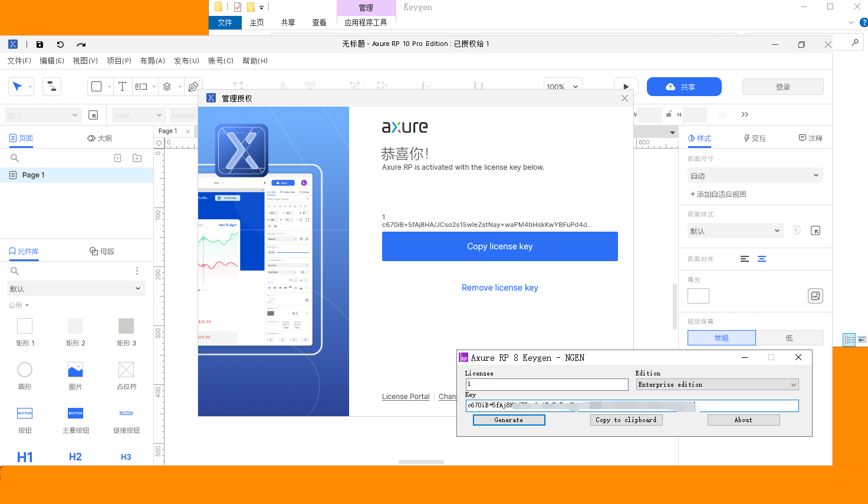Expand the selection tool dropdown arrow

[30, 87]
